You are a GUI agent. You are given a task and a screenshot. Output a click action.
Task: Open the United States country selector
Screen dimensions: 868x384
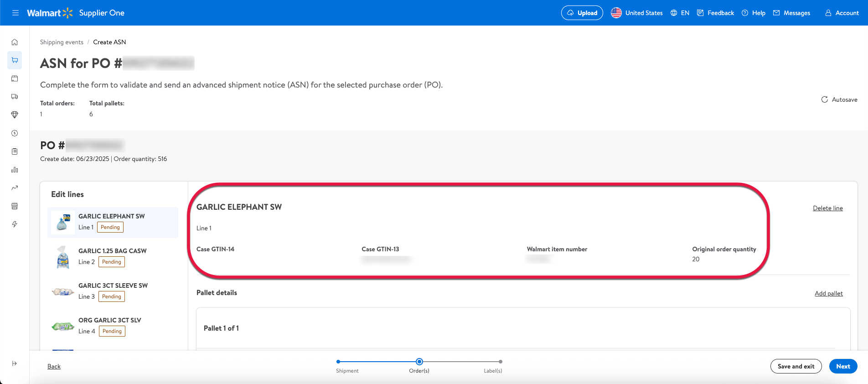(637, 13)
